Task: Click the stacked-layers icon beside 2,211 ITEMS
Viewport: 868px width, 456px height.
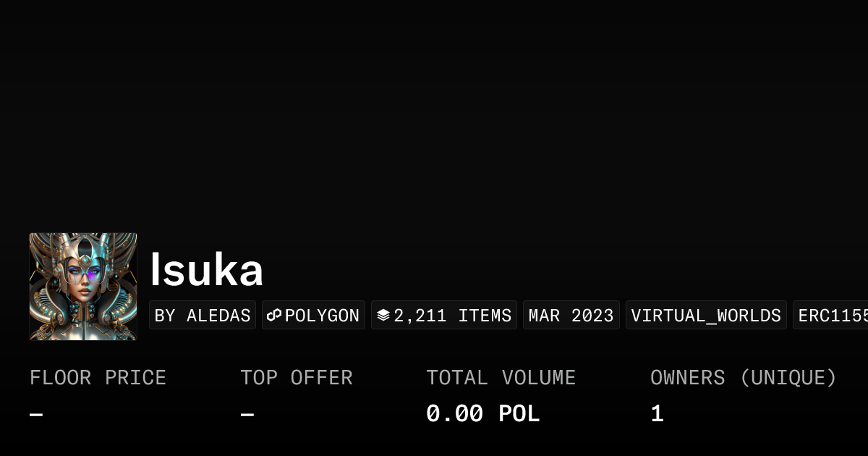Action: (383, 315)
